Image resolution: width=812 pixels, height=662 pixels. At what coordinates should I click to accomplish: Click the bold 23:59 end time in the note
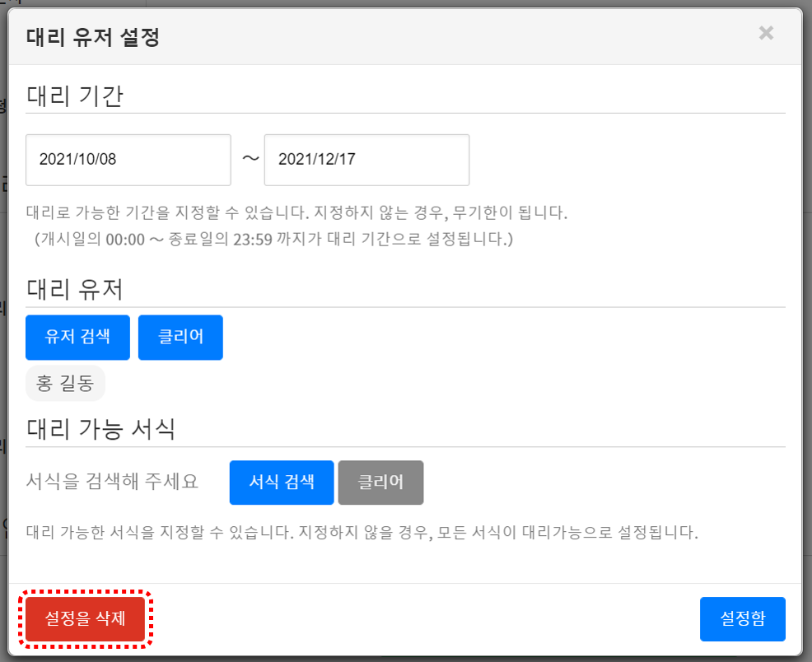pos(253,240)
